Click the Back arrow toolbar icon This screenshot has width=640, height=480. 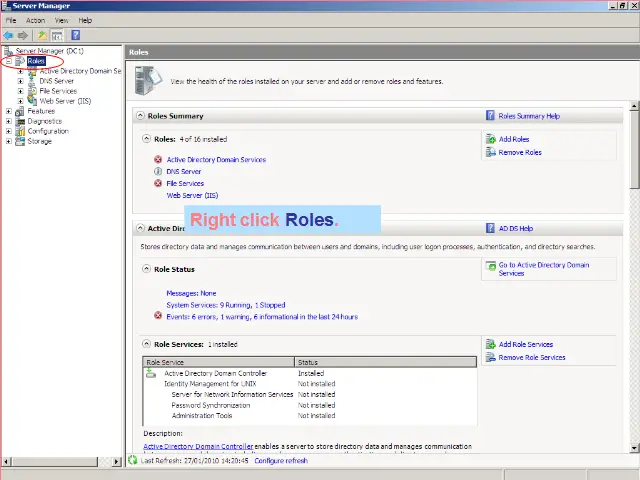pyautogui.click(x=9, y=35)
